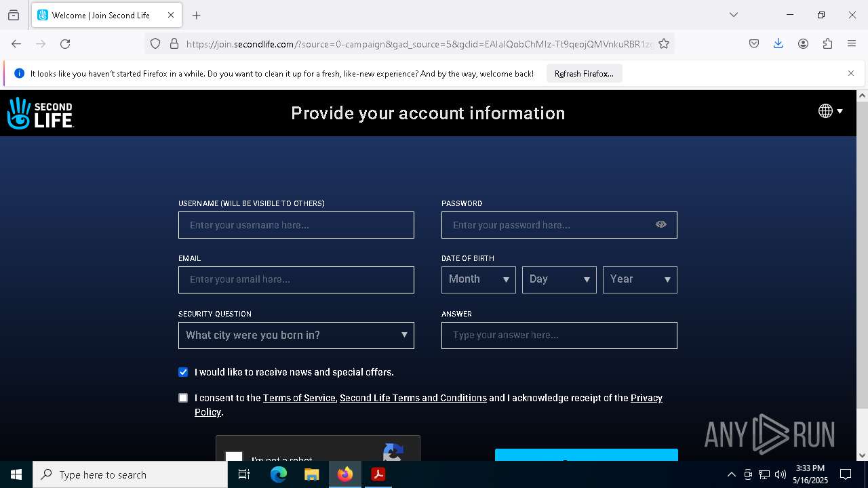The width and height of the screenshot is (868, 488).
Task: Click the Second Life logo
Action: pos(39,113)
